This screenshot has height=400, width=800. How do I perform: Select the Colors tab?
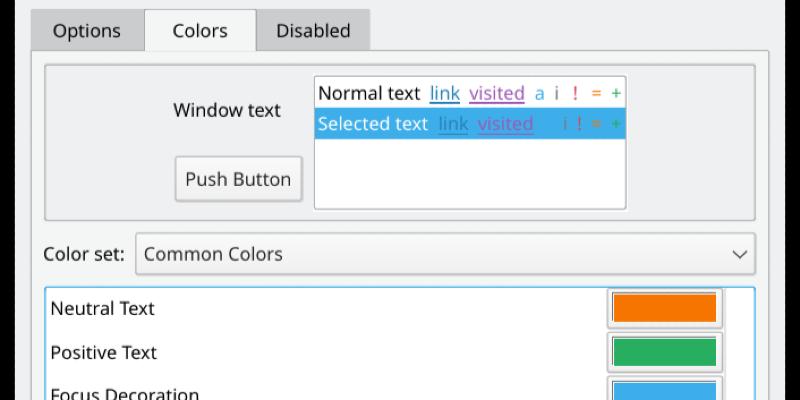click(x=200, y=31)
